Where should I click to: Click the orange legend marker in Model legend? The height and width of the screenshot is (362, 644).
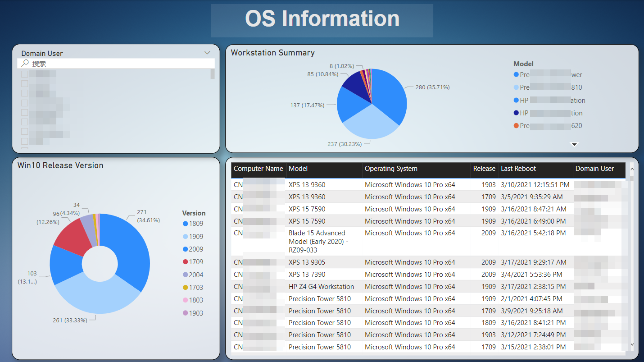click(x=516, y=126)
